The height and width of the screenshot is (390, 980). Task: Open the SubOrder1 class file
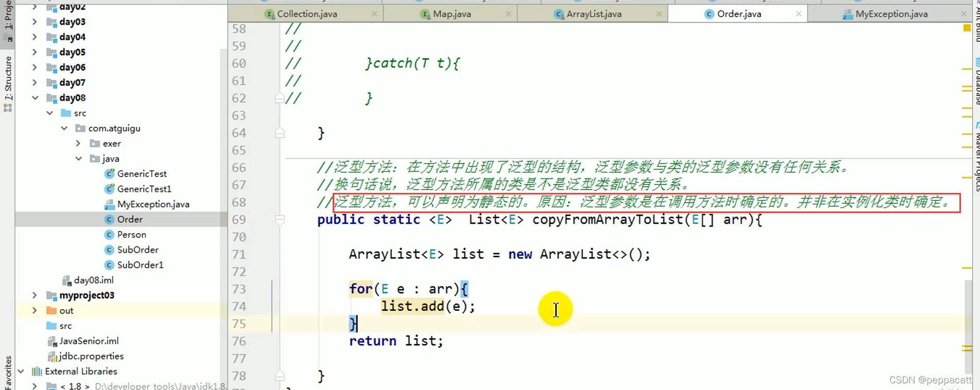pyautogui.click(x=140, y=264)
